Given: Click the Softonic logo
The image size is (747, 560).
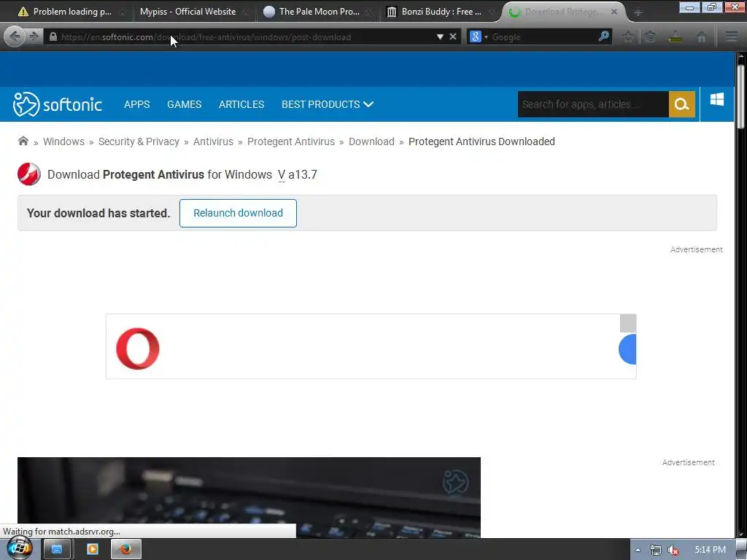Looking at the screenshot, I should (x=58, y=104).
